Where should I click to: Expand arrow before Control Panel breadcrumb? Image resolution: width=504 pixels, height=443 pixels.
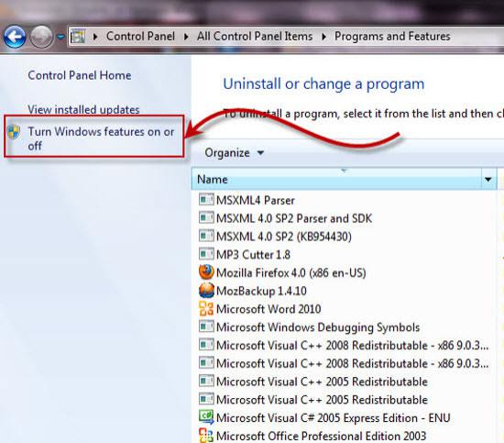point(95,37)
